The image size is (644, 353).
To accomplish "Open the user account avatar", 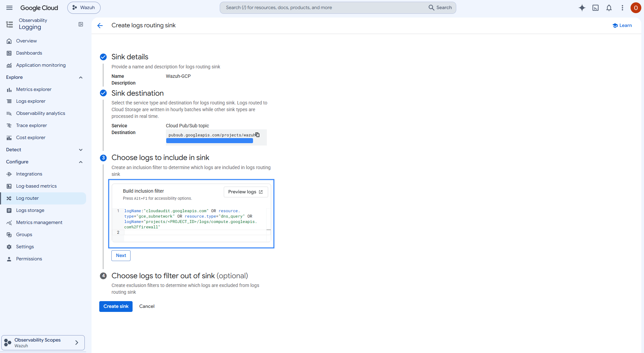I will click(x=636, y=8).
